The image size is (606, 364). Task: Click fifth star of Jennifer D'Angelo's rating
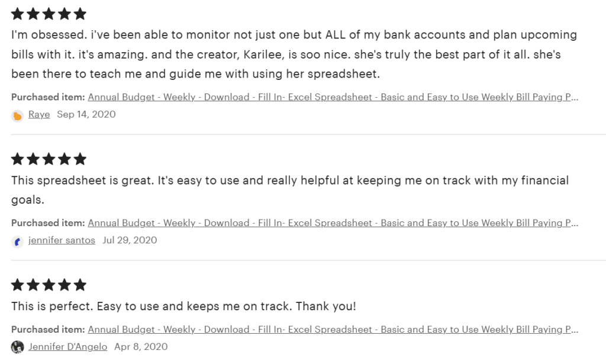tap(80, 285)
